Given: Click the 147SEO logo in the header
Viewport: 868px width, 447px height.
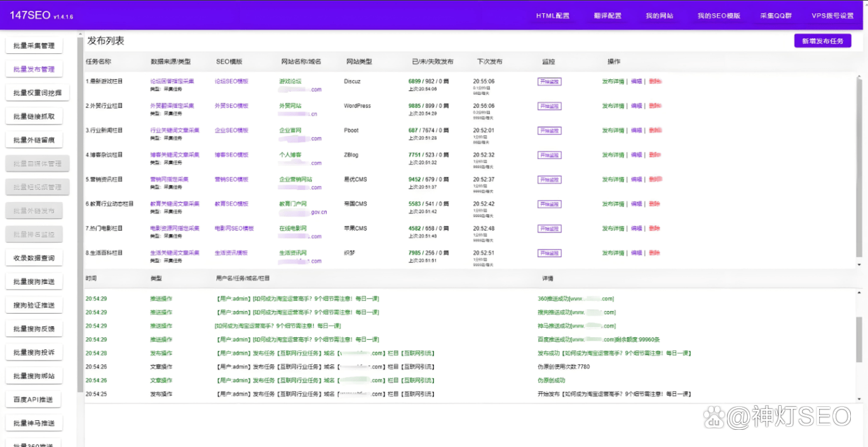Looking at the screenshot, I should tap(30, 15).
